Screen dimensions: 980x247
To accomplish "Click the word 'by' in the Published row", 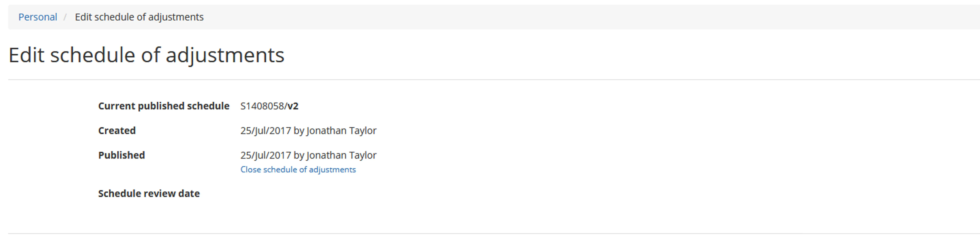I will click(x=299, y=155).
